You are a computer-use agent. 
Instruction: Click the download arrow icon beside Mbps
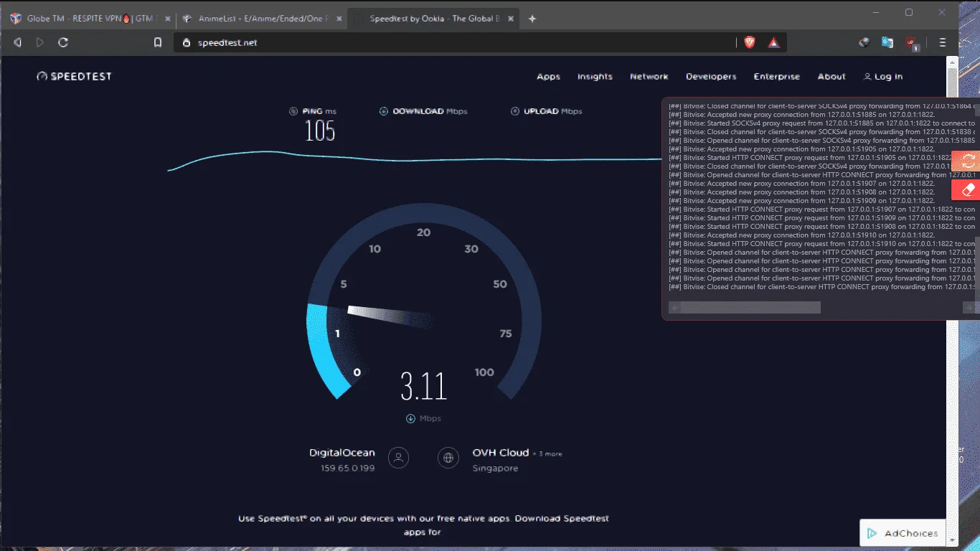tap(410, 419)
